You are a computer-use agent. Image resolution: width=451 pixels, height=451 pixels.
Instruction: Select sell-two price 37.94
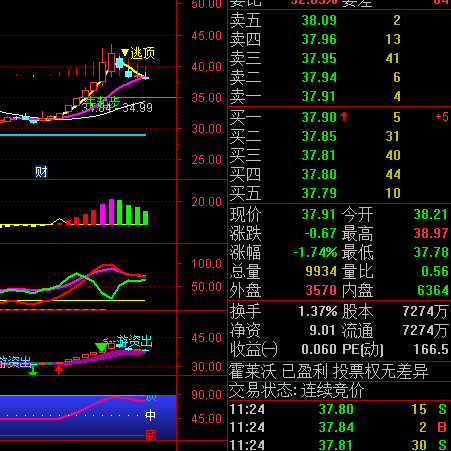319,78
